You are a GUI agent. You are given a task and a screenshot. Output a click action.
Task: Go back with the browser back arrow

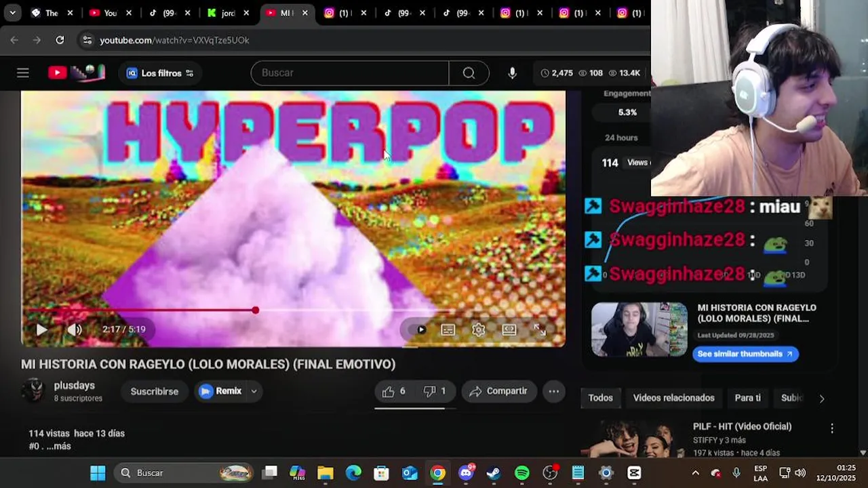tap(14, 40)
